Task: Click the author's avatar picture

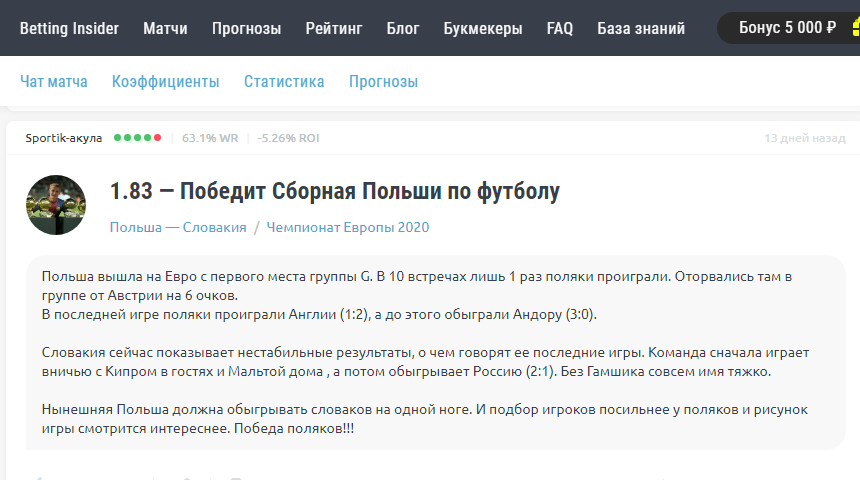Action: 56,205
